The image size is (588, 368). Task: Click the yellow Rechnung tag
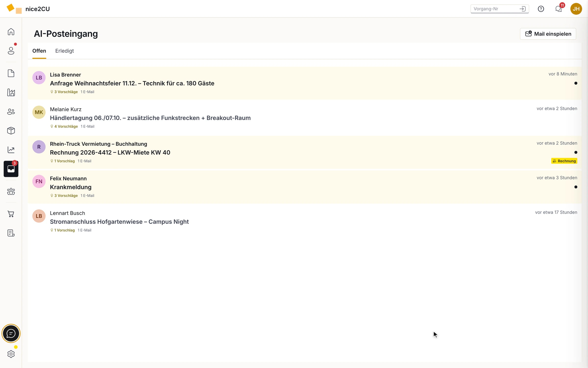564,161
